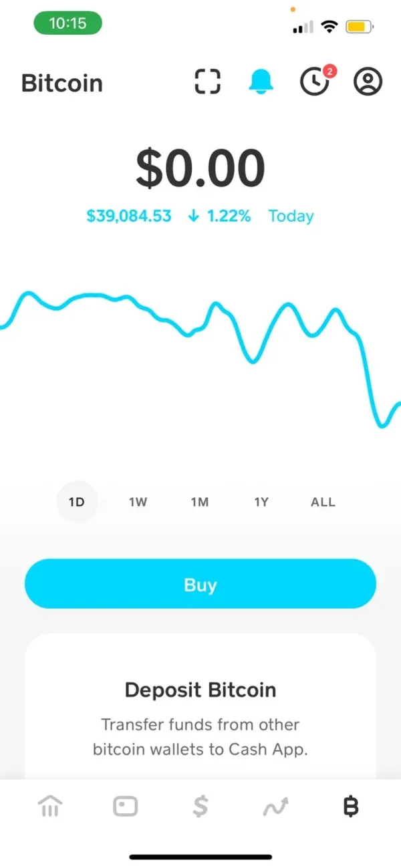Select the 1D time range
401x868 pixels.
click(77, 502)
